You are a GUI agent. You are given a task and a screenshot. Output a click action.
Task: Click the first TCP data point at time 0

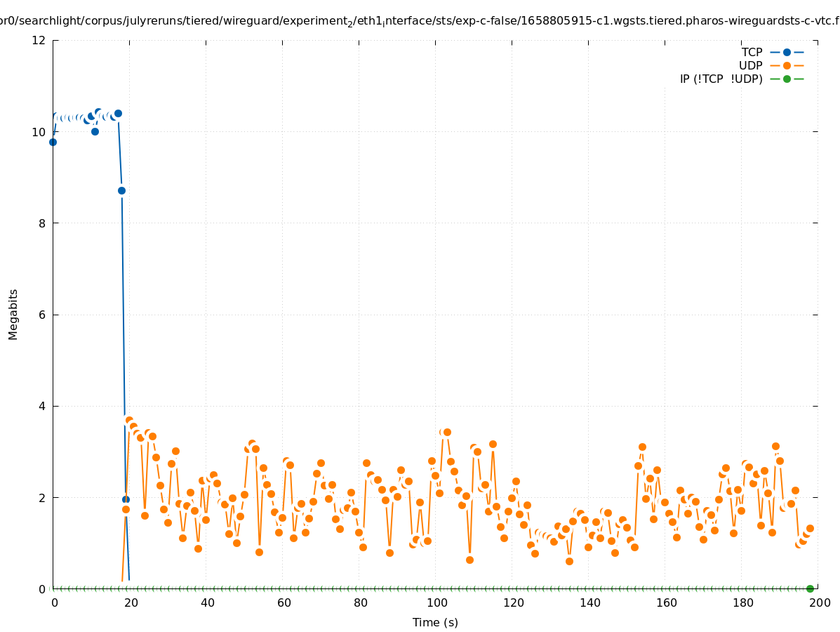point(53,142)
